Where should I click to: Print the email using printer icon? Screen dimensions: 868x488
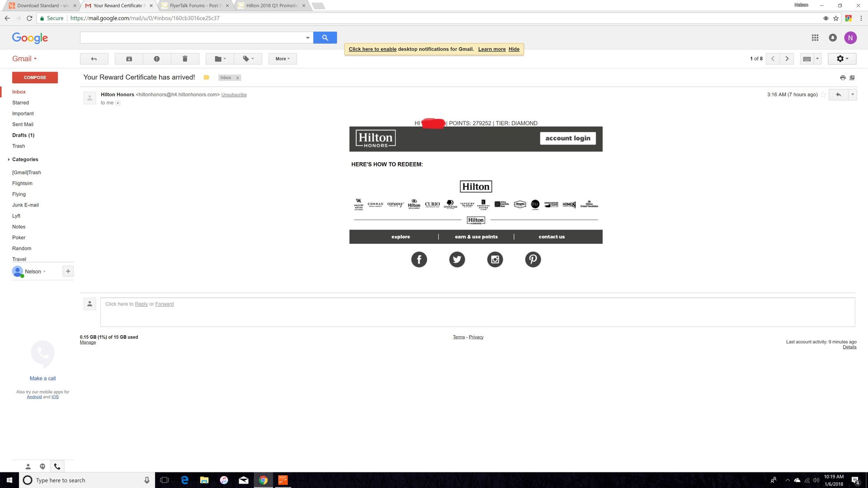[x=842, y=78]
